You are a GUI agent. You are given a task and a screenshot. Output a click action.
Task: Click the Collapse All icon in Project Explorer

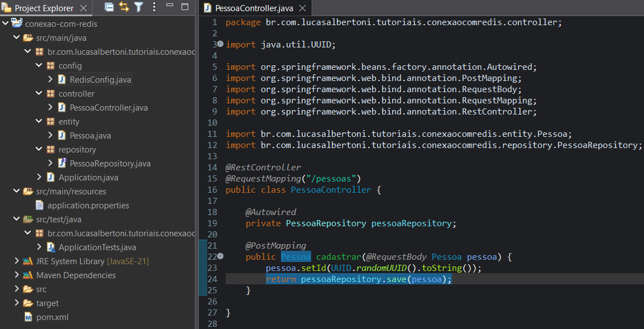pyautogui.click(x=109, y=7)
